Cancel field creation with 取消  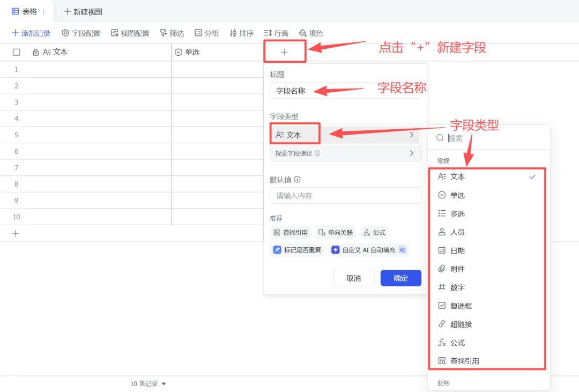(x=354, y=278)
